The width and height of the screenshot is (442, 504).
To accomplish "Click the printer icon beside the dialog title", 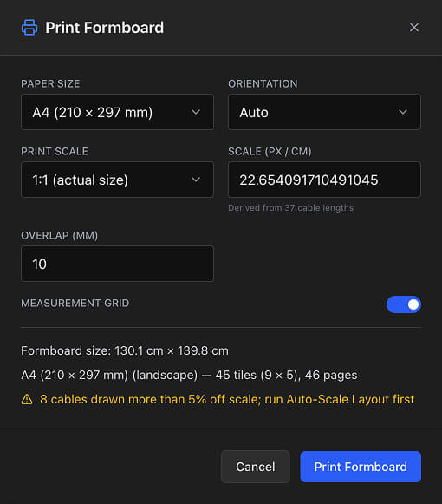I will [x=29, y=27].
